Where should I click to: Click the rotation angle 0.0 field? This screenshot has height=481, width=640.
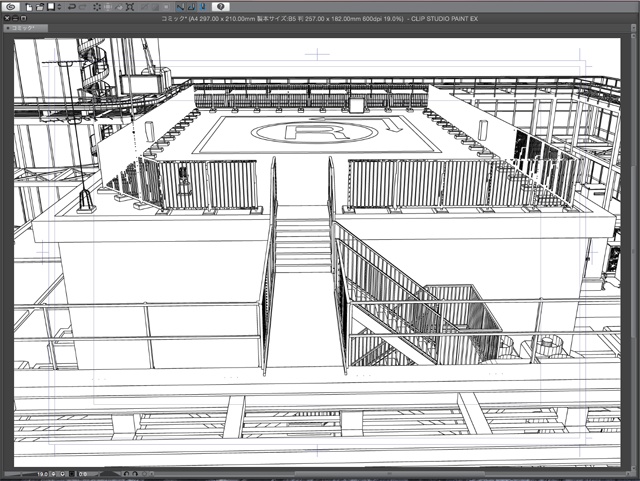click(83, 474)
